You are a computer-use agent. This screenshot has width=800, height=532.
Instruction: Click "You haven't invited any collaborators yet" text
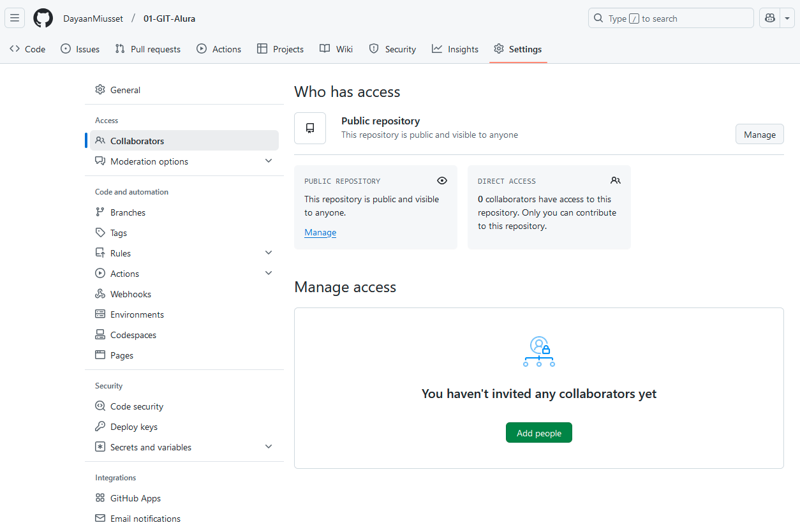coord(539,394)
